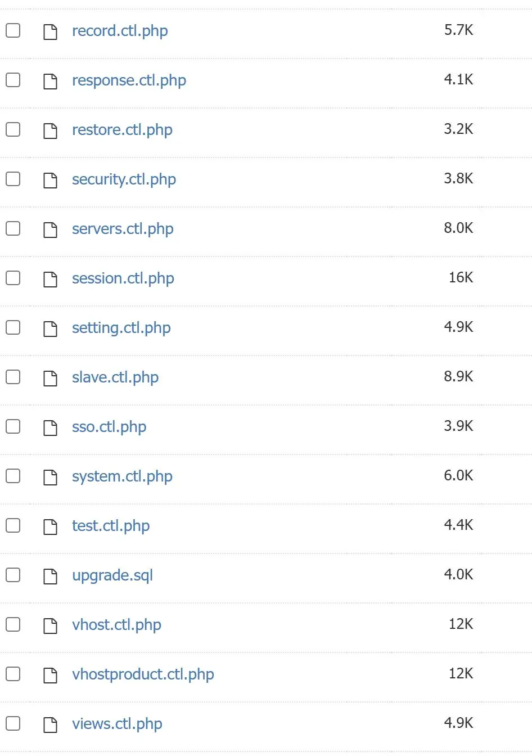Click the document icon next to sso.ctl.php
This screenshot has height=756, width=532.
point(51,427)
